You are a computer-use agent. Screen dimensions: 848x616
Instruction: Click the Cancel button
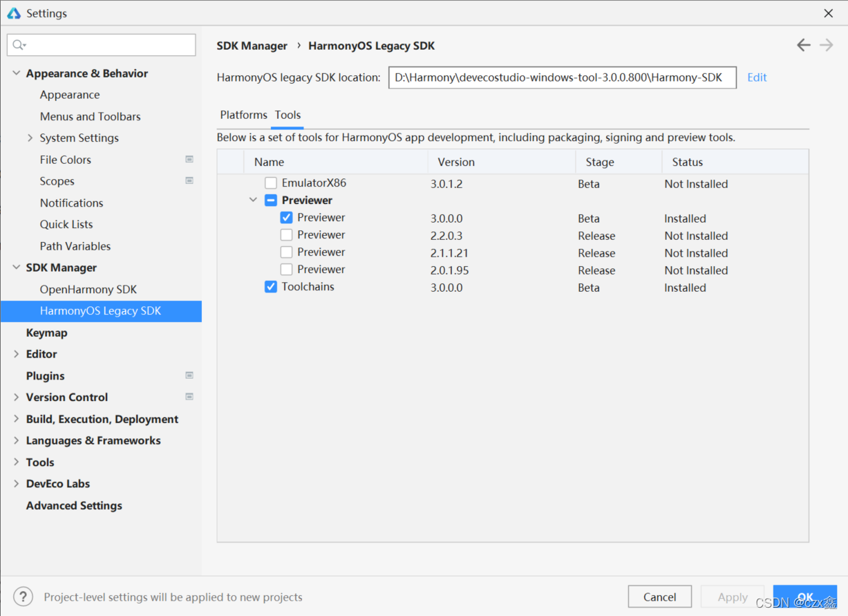(x=659, y=597)
